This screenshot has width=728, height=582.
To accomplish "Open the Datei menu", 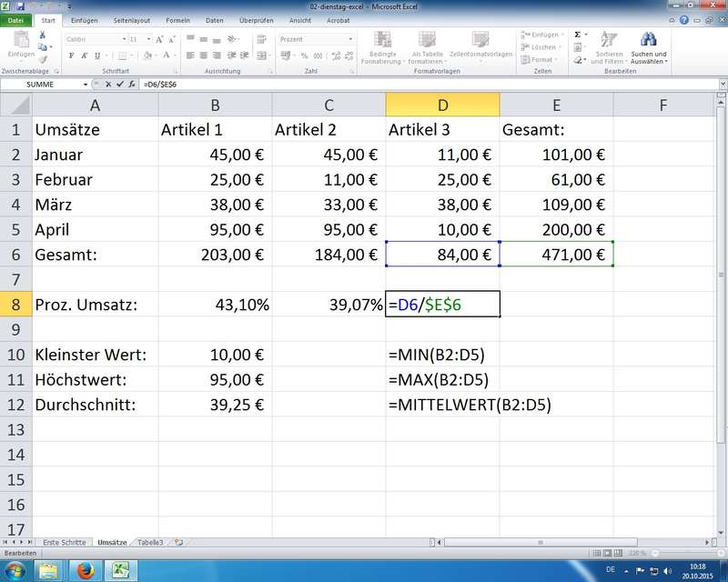I will 16,19.
